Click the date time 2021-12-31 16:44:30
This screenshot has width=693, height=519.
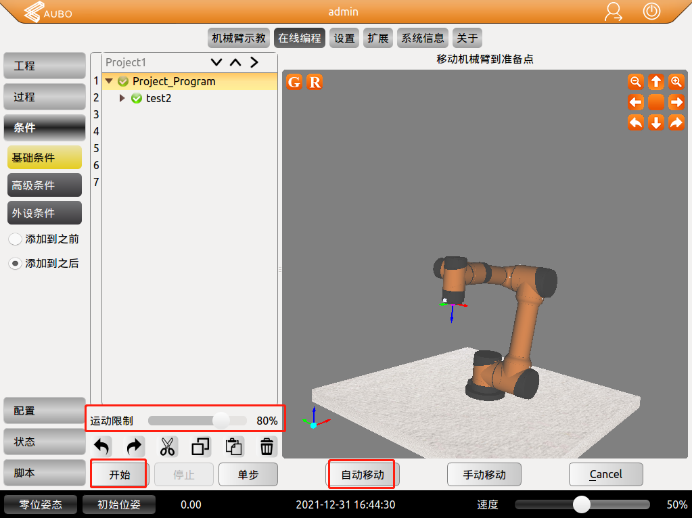coord(346,505)
